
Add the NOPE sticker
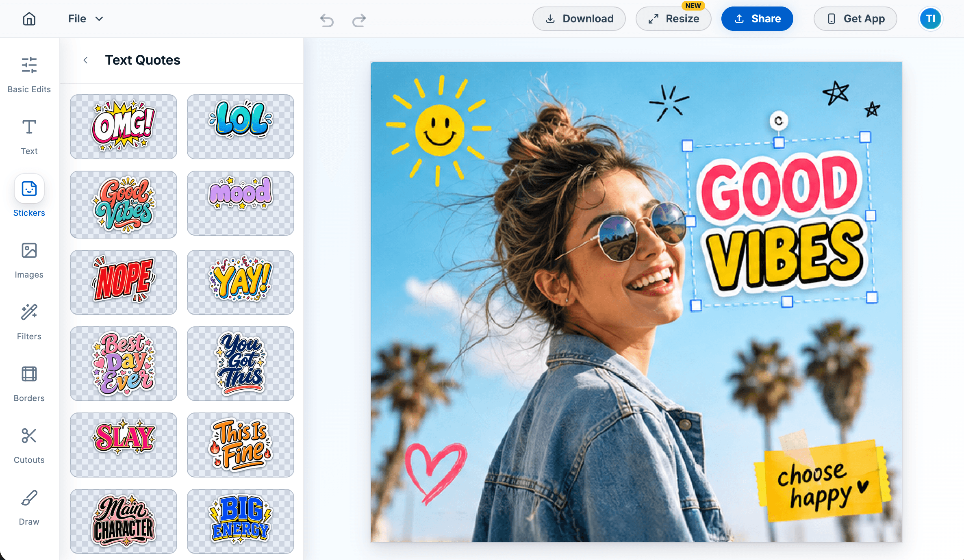(x=124, y=282)
